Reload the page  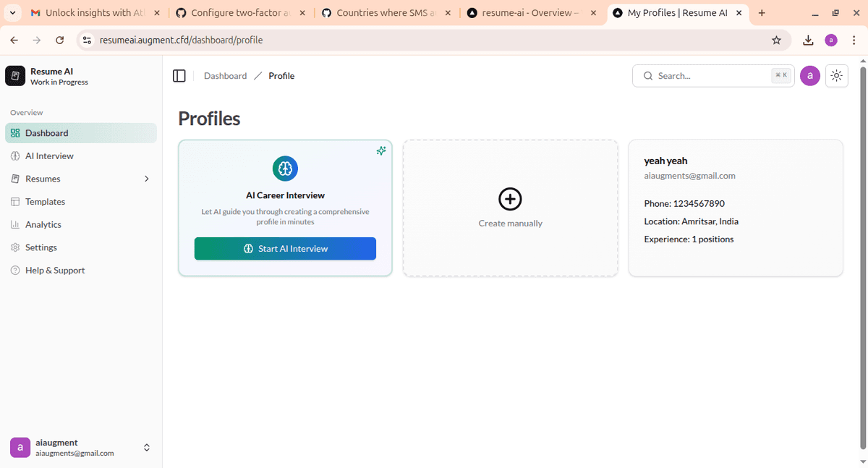pyautogui.click(x=60, y=41)
